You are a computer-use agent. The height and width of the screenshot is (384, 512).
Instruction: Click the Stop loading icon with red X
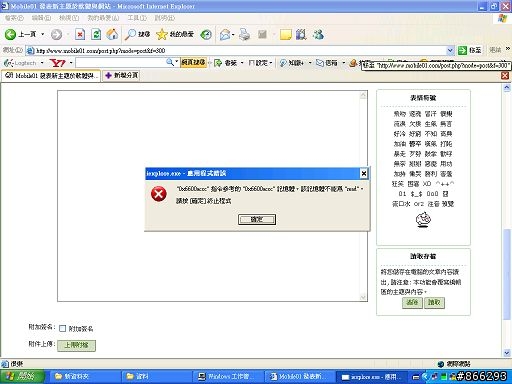(x=80, y=34)
